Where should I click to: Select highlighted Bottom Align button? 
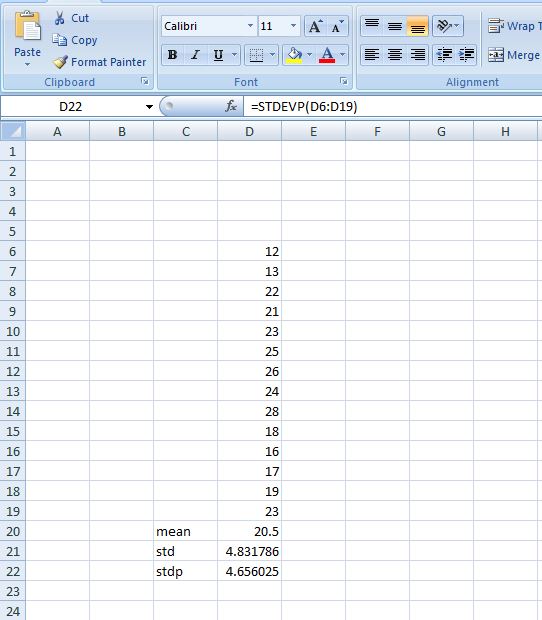point(417,26)
